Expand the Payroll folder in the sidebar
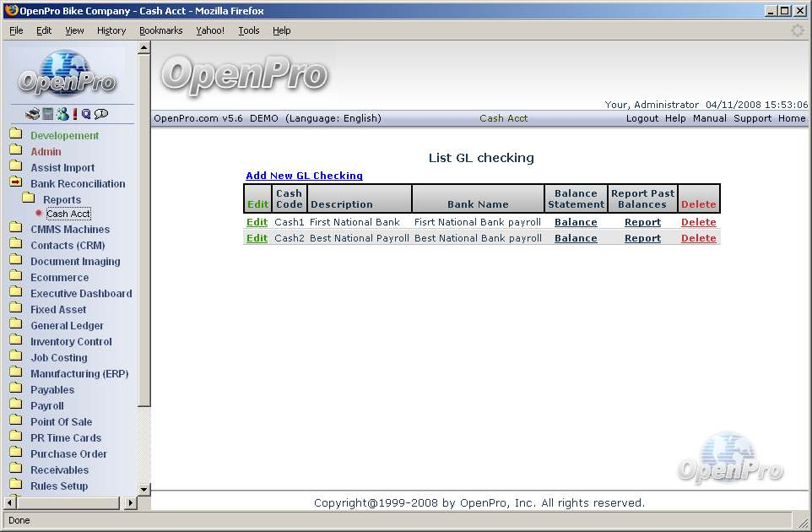The width and height of the screenshot is (812, 532). point(16,405)
